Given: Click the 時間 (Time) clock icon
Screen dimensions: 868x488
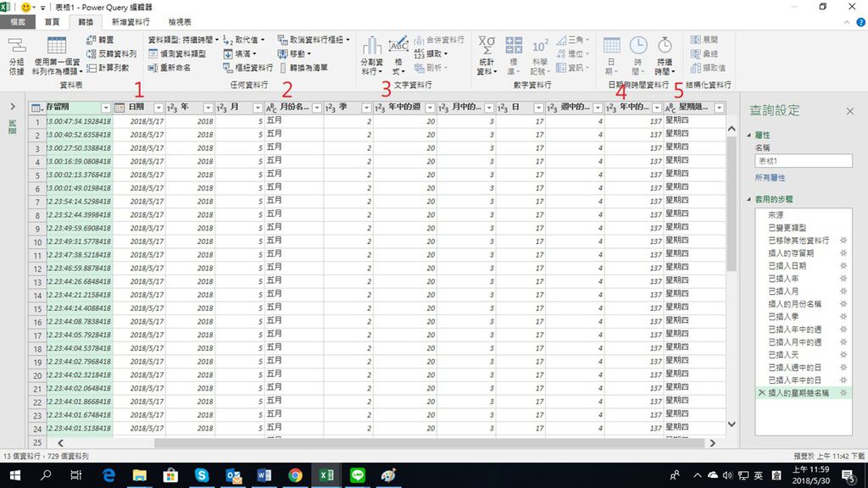Looking at the screenshot, I should [x=637, y=46].
